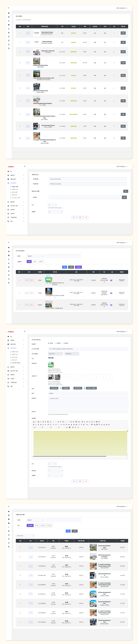Screen dimensions: 138x644
Task: Check the 국제학교 캠프 checkbox
Action: tap(49, 388)
